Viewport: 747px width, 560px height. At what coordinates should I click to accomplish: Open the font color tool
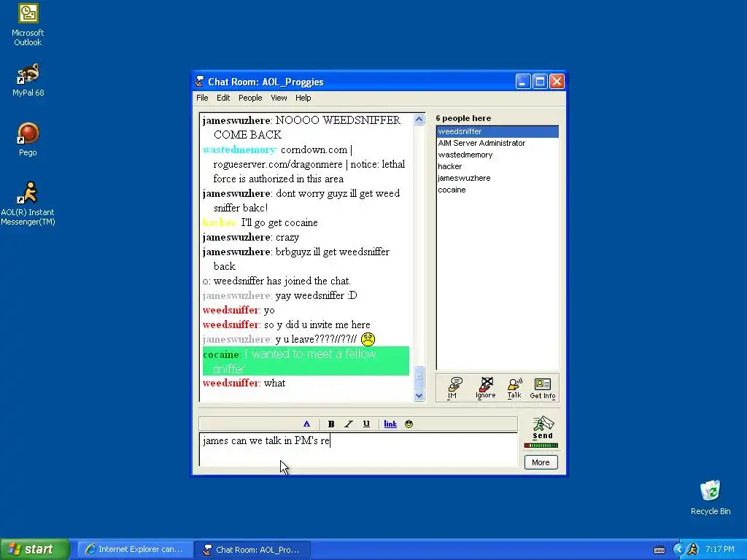(306, 424)
